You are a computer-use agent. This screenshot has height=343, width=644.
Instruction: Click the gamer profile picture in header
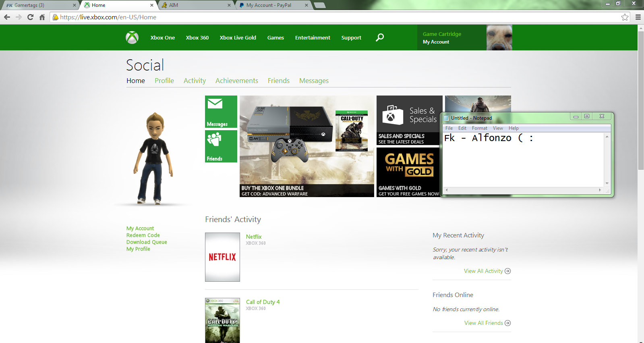(499, 37)
